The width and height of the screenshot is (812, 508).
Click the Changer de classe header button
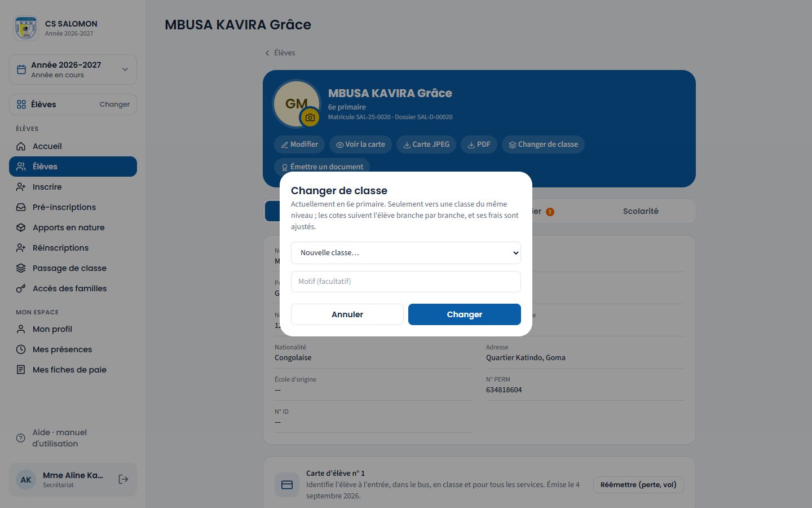(543, 144)
